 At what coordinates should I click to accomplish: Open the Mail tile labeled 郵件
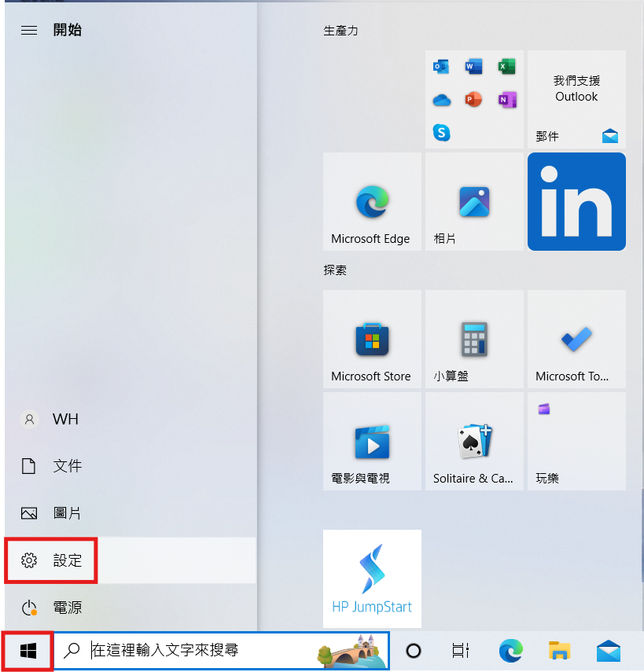(x=576, y=100)
